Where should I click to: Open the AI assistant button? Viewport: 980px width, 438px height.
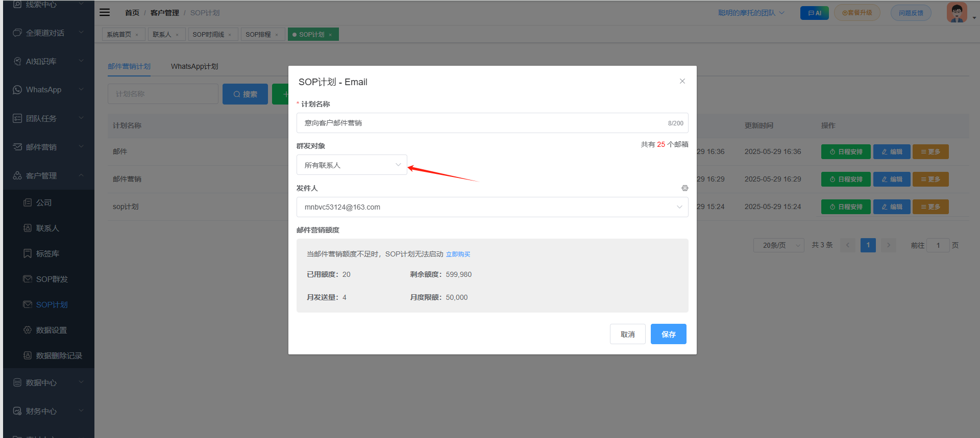(x=814, y=13)
